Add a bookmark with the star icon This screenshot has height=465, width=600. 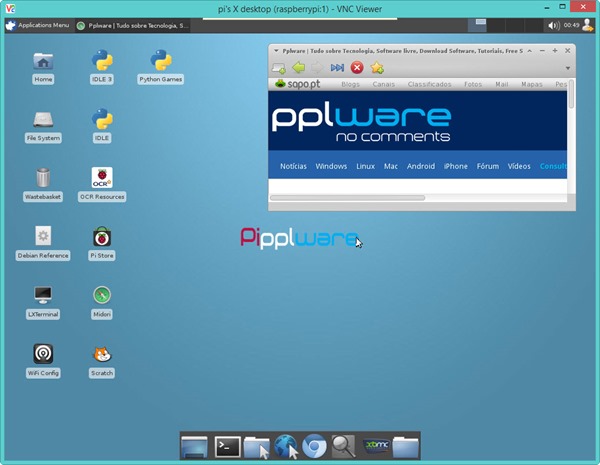(377, 68)
